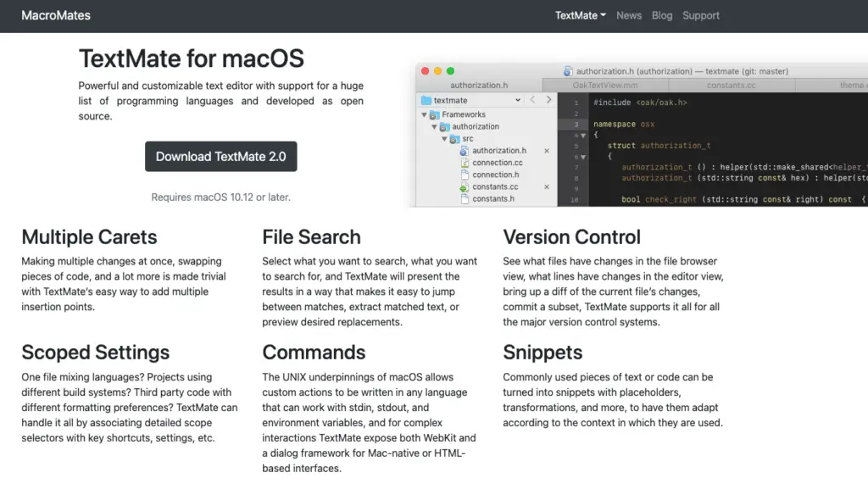Go back in the file browser
868x489 pixels.
pos(532,99)
